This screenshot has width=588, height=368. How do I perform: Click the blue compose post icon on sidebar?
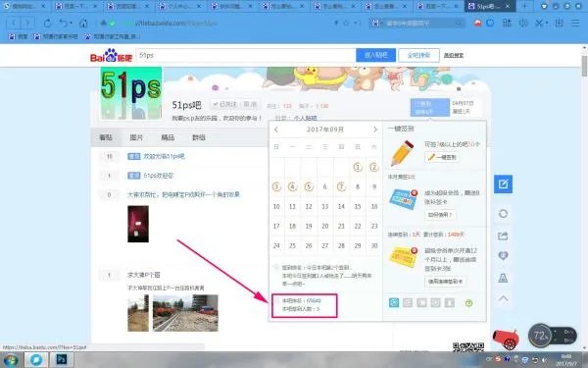503,184
